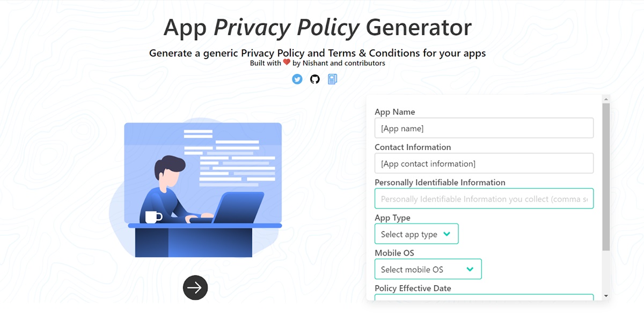The width and height of the screenshot is (644, 313).
Task: Click the red heart icon
Action: tap(287, 62)
